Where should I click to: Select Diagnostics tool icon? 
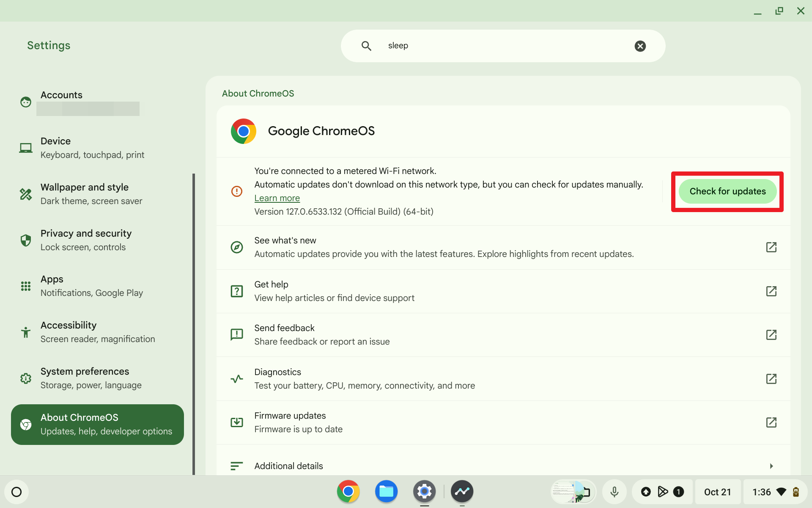click(237, 378)
